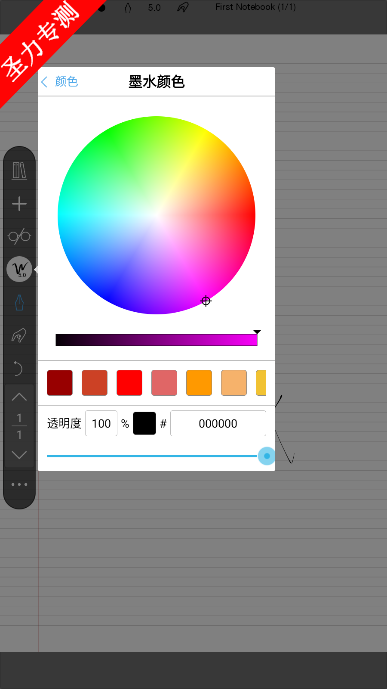
Task: Pick the pure red color swatch
Action: pos(129,383)
